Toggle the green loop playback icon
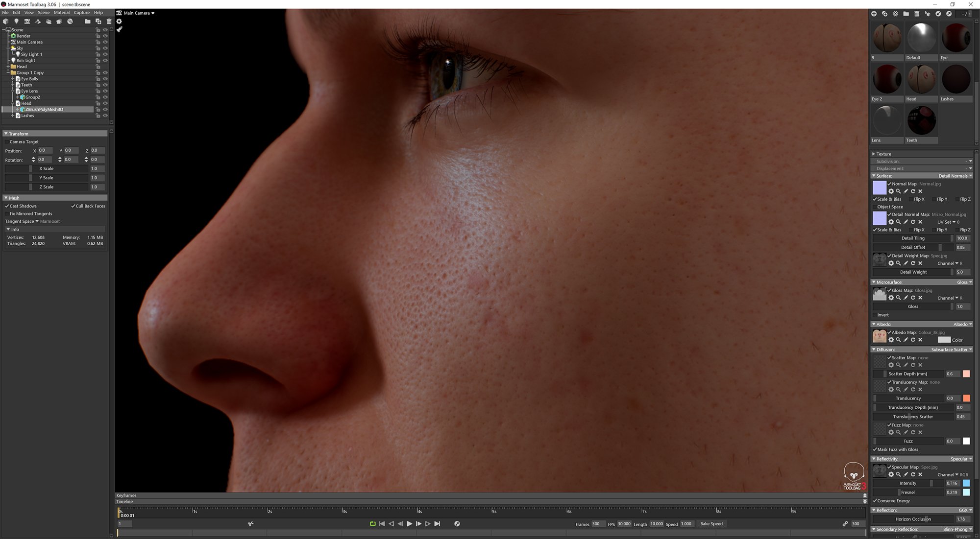 [x=372, y=524]
